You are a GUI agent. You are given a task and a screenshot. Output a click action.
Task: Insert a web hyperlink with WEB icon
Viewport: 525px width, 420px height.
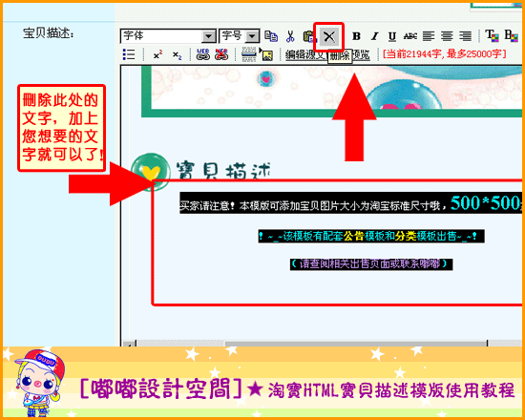[202, 54]
